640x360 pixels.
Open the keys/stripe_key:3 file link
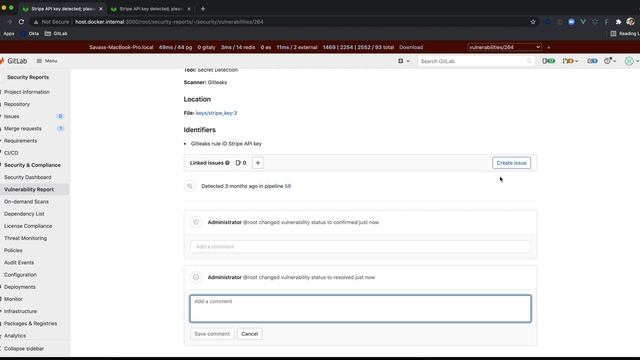coord(216,113)
